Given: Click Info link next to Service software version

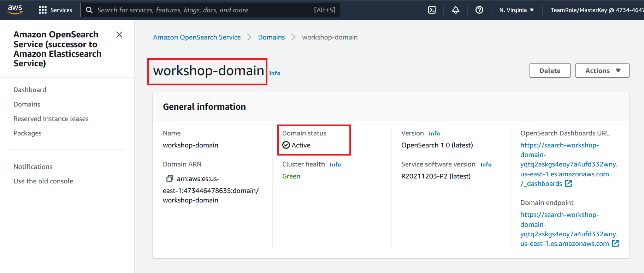Looking at the screenshot, I should coord(486,164).
